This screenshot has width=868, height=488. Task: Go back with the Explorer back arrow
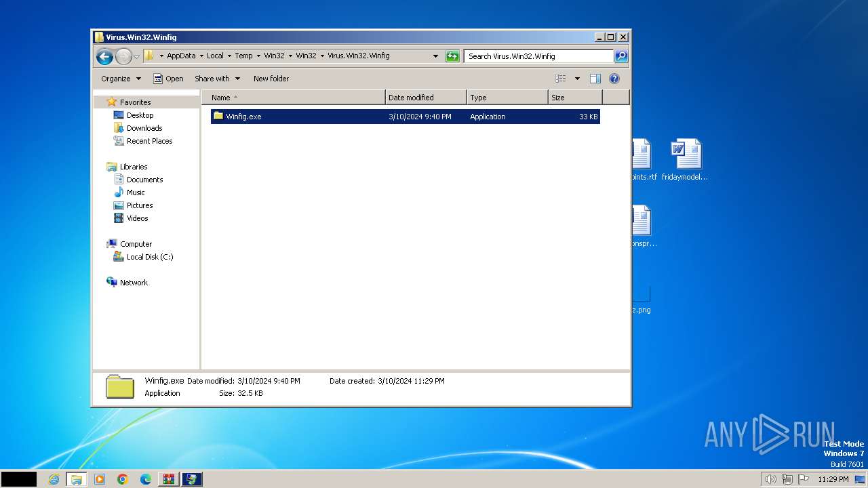[x=104, y=56]
